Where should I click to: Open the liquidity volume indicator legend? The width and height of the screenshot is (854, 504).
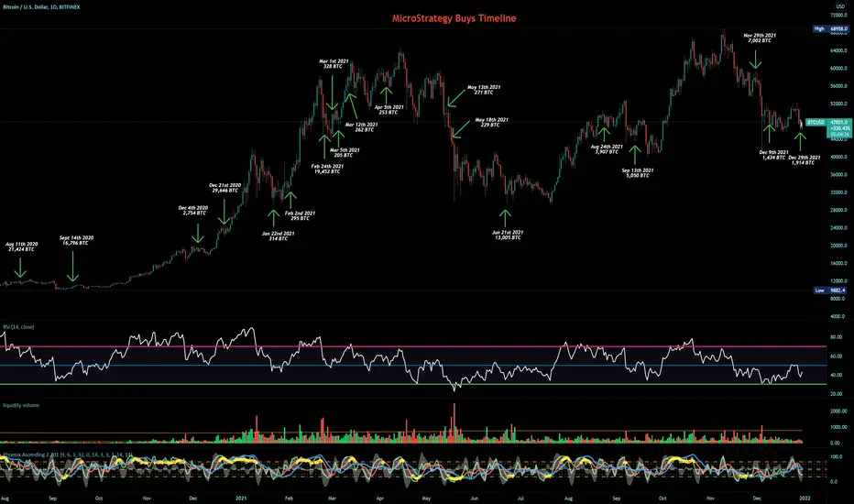click(21, 405)
